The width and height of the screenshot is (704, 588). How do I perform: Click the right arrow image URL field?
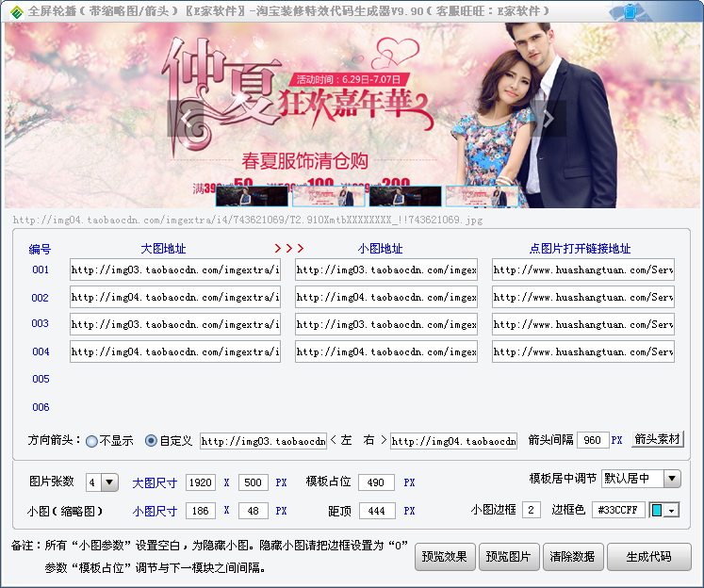pos(453,441)
